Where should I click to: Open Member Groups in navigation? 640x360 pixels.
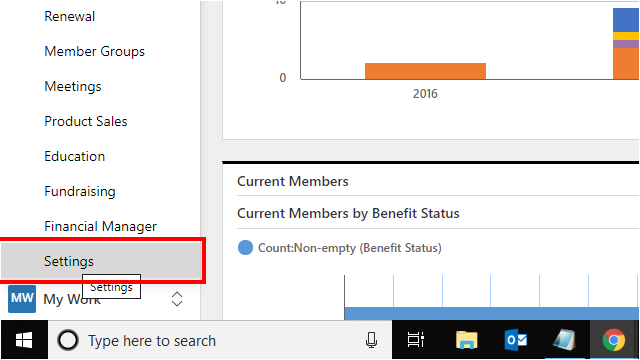94,51
